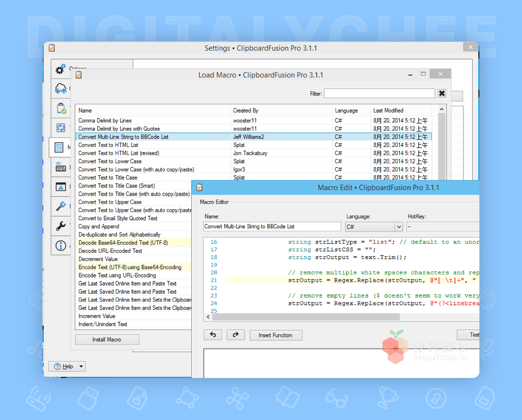
Task: Click the Filter text field
Action: click(379, 93)
